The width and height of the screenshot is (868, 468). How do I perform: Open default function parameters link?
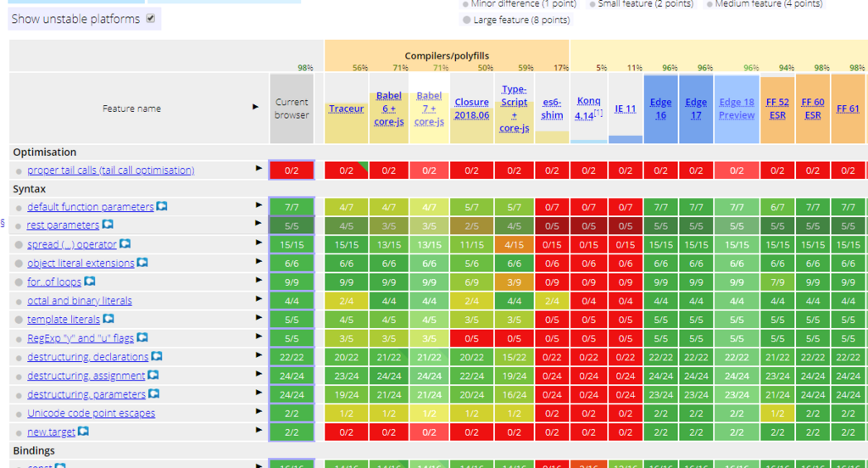pyautogui.click(x=90, y=207)
